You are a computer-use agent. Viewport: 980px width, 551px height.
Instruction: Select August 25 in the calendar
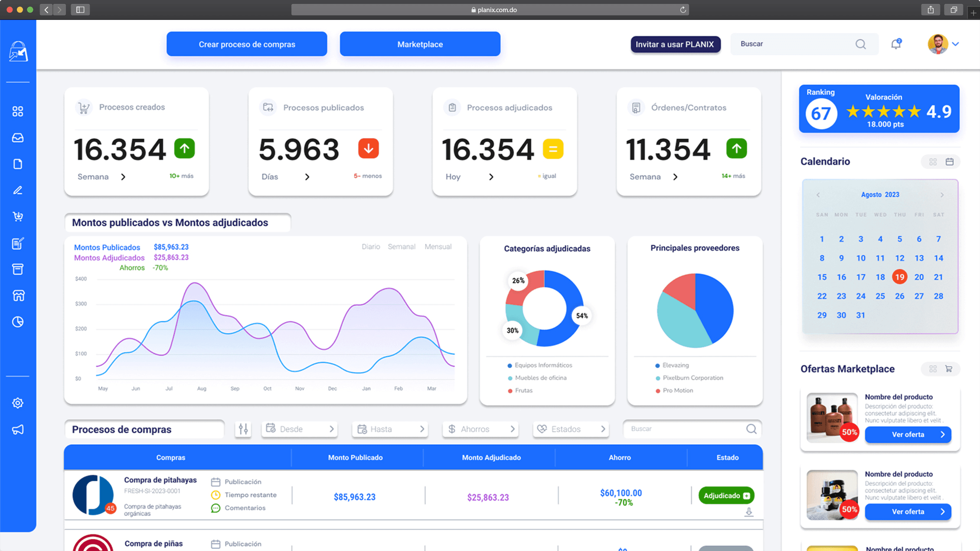click(x=880, y=296)
